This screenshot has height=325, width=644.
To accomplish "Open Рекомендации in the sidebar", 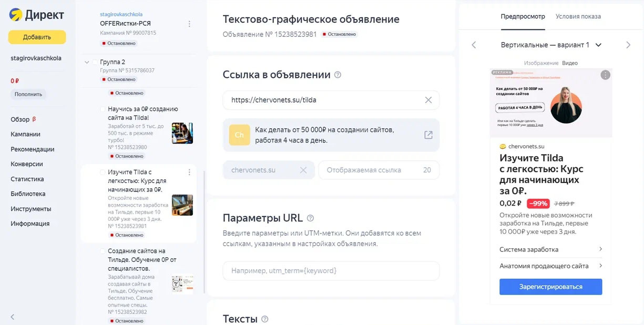I will (x=33, y=149).
